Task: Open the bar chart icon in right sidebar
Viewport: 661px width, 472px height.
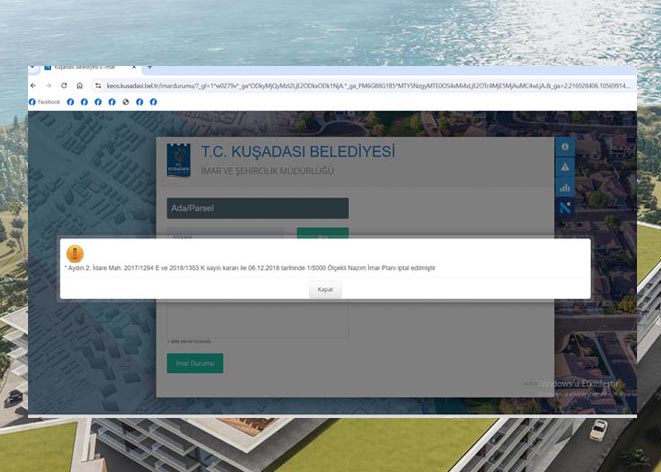Action: point(564,187)
